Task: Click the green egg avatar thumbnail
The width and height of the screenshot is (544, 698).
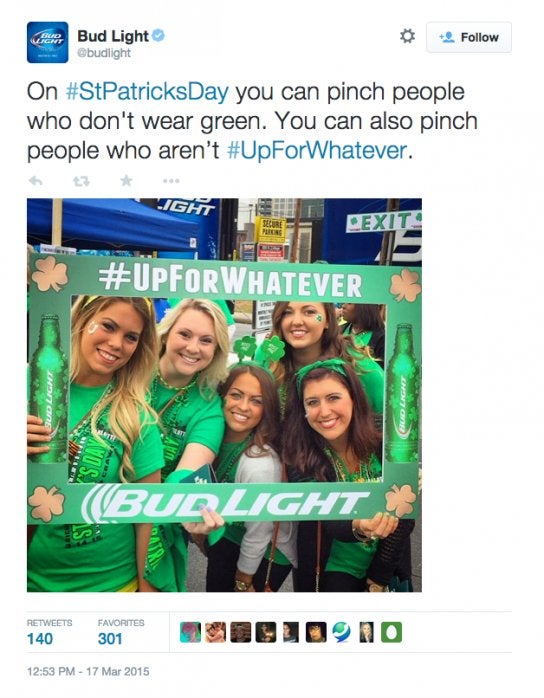Action: [x=391, y=632]
